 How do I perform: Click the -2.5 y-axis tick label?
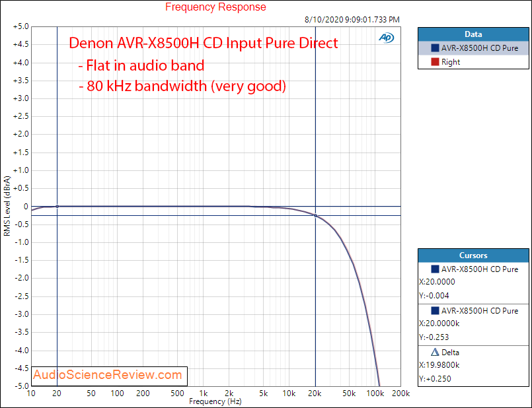pos(22,296)
